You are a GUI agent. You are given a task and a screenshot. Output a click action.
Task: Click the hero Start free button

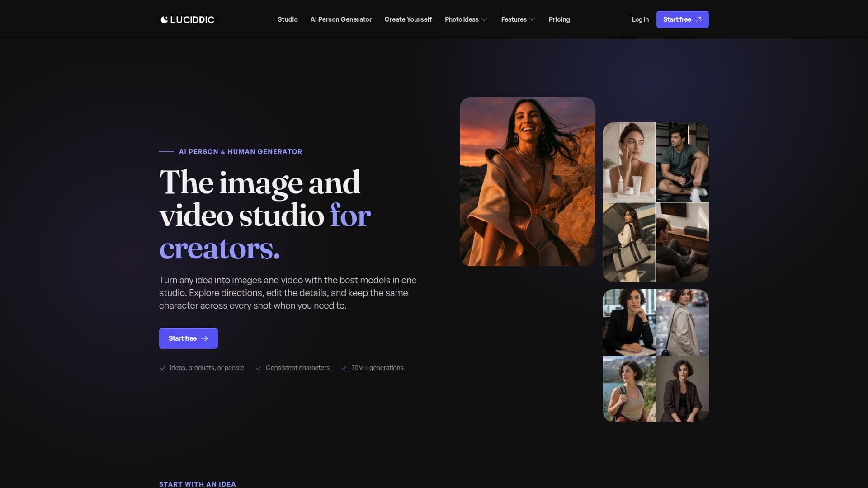click(188, 338)
